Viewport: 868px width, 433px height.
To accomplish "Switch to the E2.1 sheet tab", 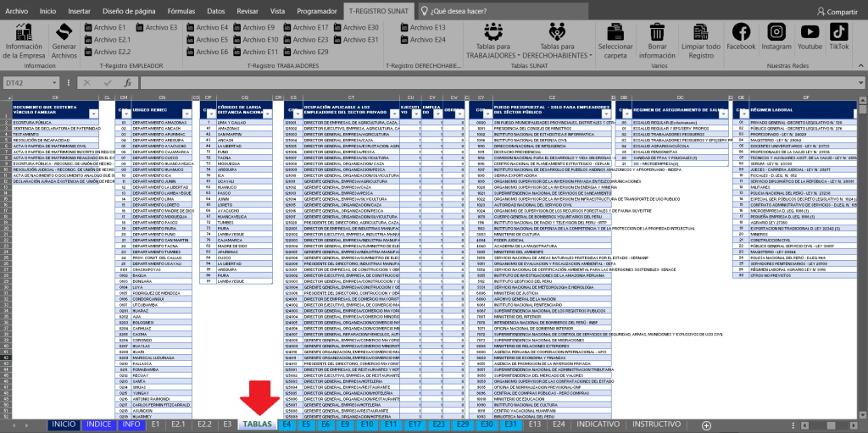I will tap(178, 425).
